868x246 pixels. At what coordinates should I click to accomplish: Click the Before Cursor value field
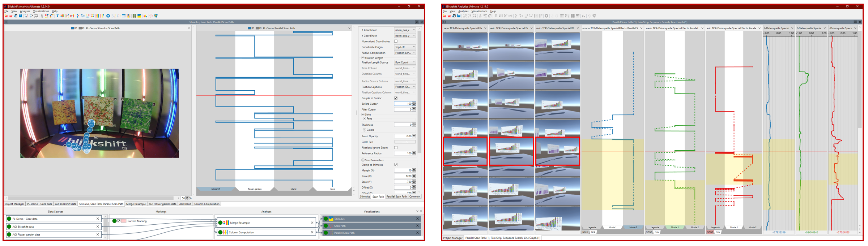click(x=403, y=104)
